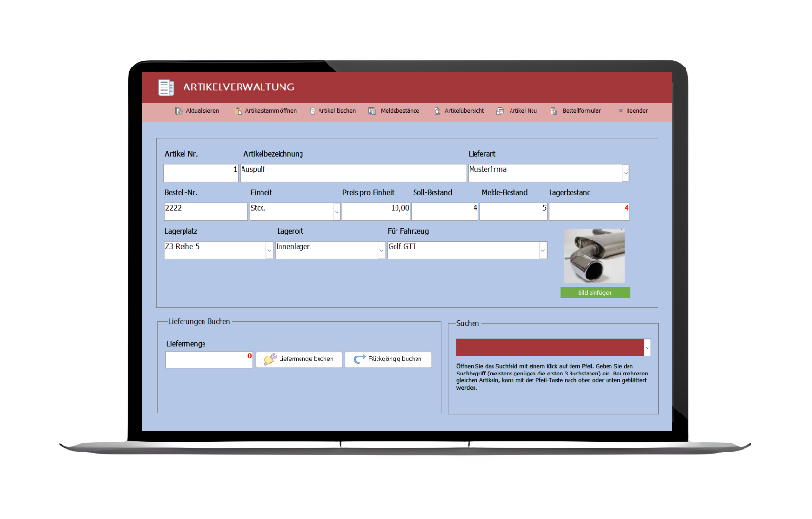Click the Artikelverwaltung header icon

pos(166,87)
